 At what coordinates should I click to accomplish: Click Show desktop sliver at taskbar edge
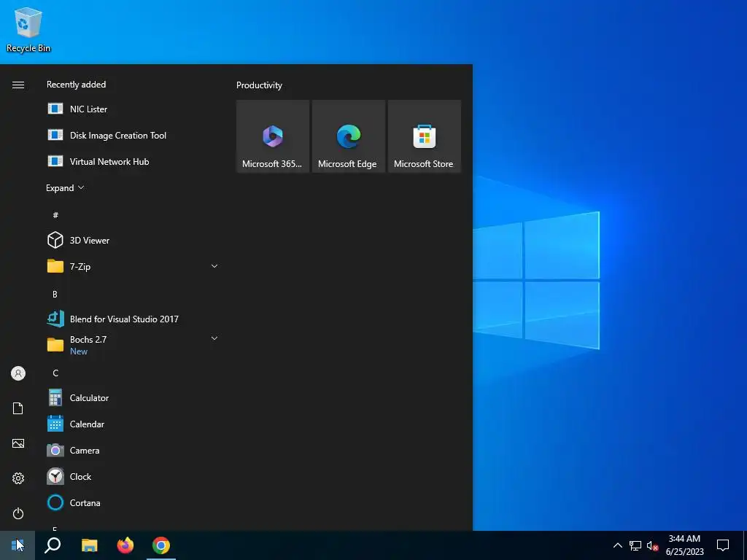point(745,545)
